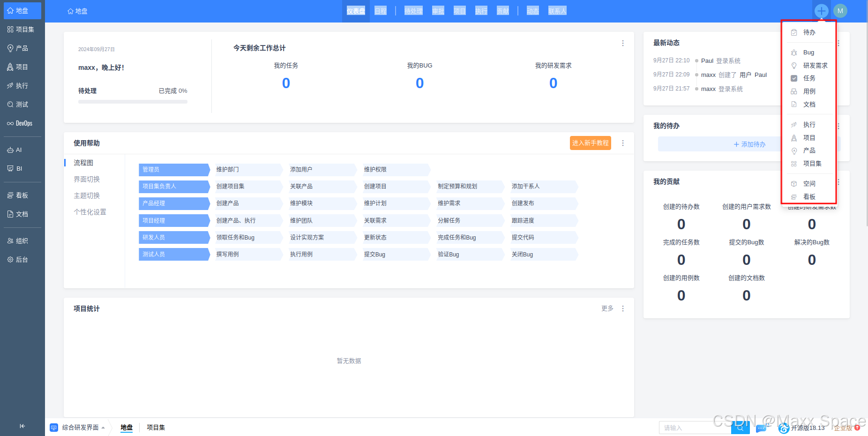The height and width of the screenshot is (436, 868).
Task: Click the 待处理 progress bar
Action: [x=133, y=102]
